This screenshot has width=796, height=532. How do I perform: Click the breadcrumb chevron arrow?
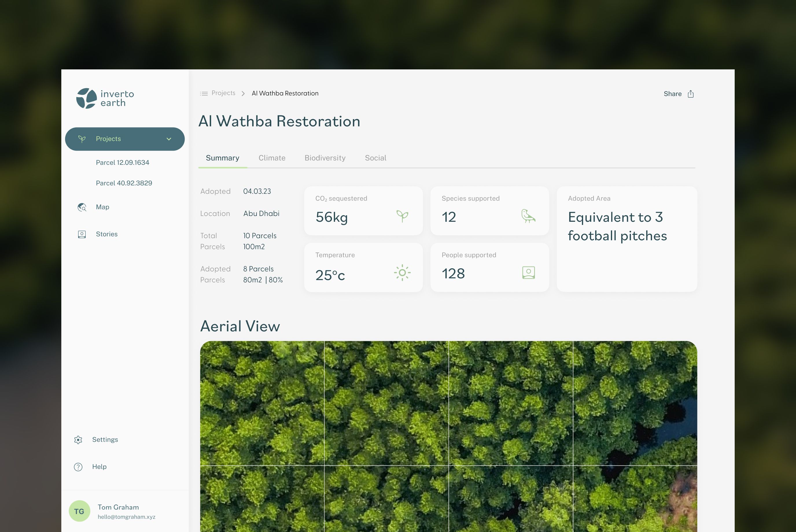243,93
